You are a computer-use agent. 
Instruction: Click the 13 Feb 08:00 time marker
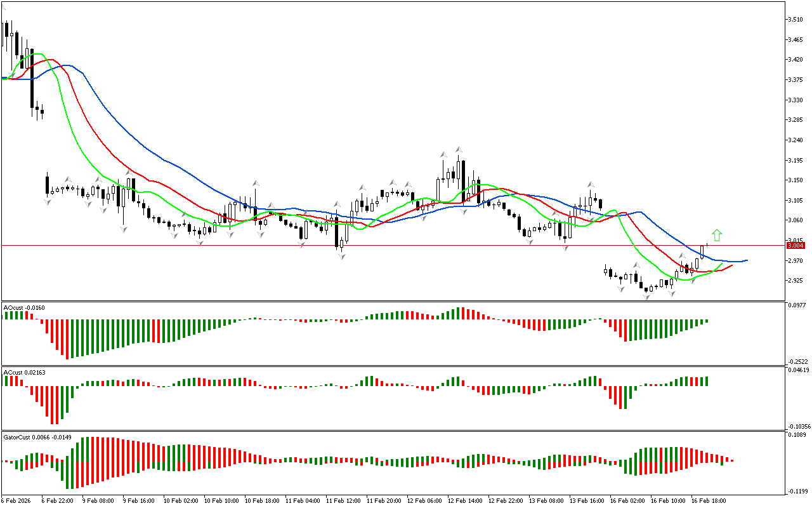[547, 501]
